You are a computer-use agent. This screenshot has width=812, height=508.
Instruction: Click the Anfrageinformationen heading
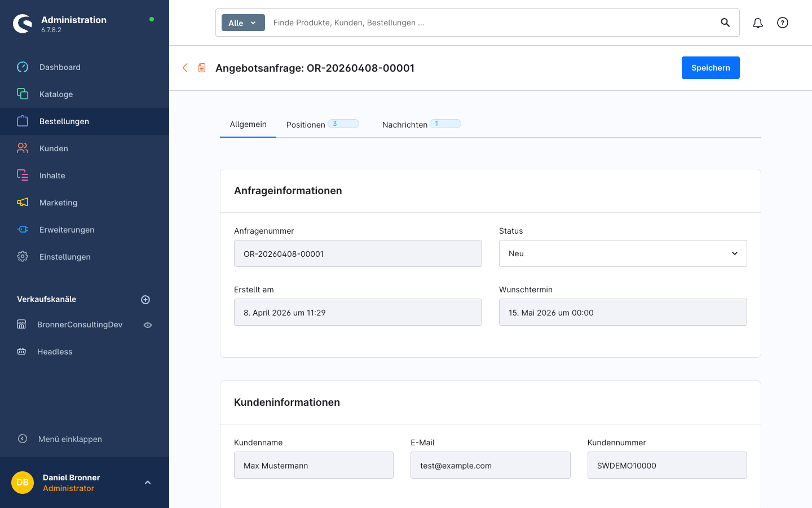(x=288, y=191)
